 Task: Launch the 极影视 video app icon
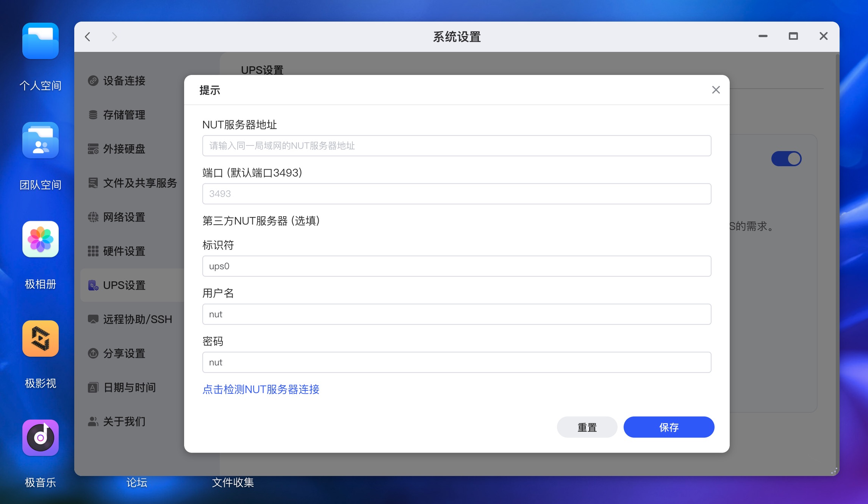(40, 339)
